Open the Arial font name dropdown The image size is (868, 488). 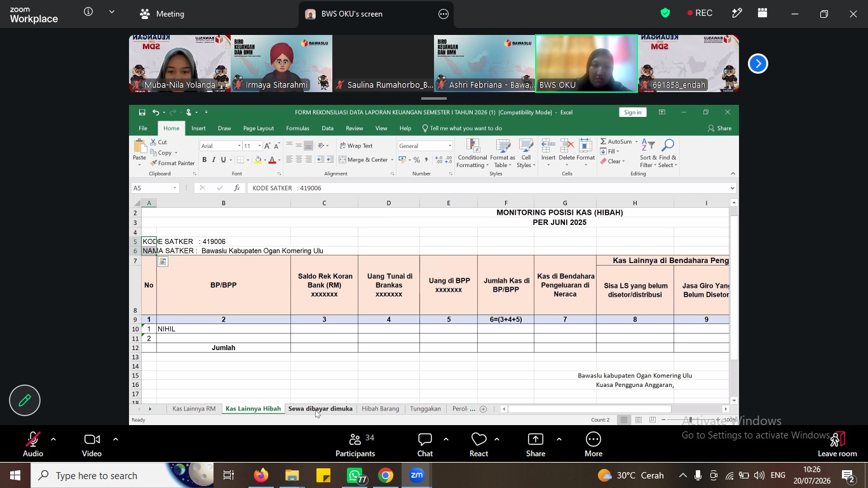[x=239, y=146]
